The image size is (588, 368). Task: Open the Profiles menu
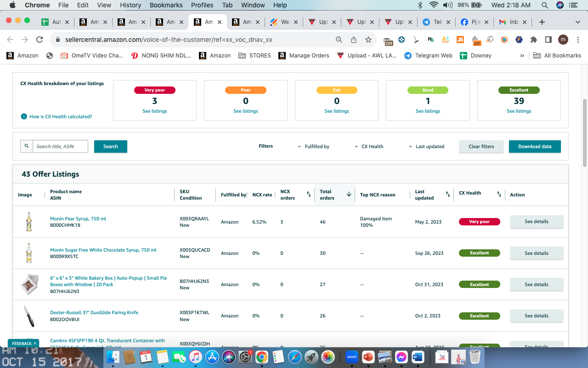coord(202,5)
